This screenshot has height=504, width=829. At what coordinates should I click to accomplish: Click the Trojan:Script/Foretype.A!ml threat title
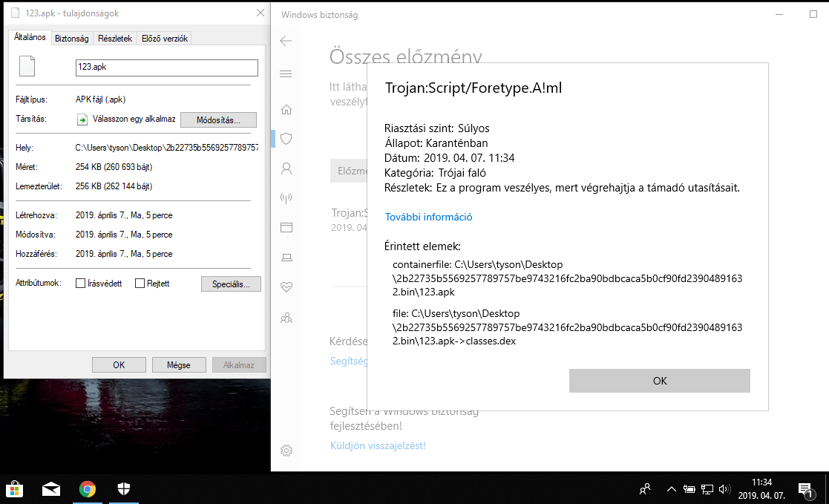(474, 88)
